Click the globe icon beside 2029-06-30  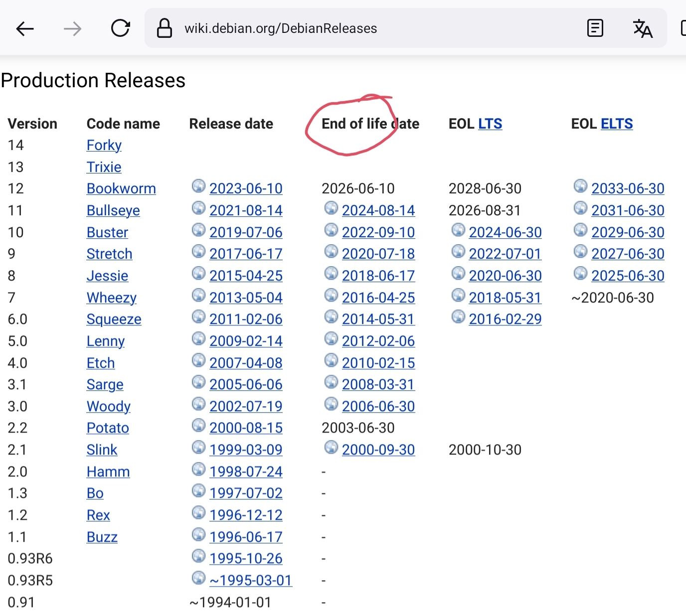click(x=580, y=230)
